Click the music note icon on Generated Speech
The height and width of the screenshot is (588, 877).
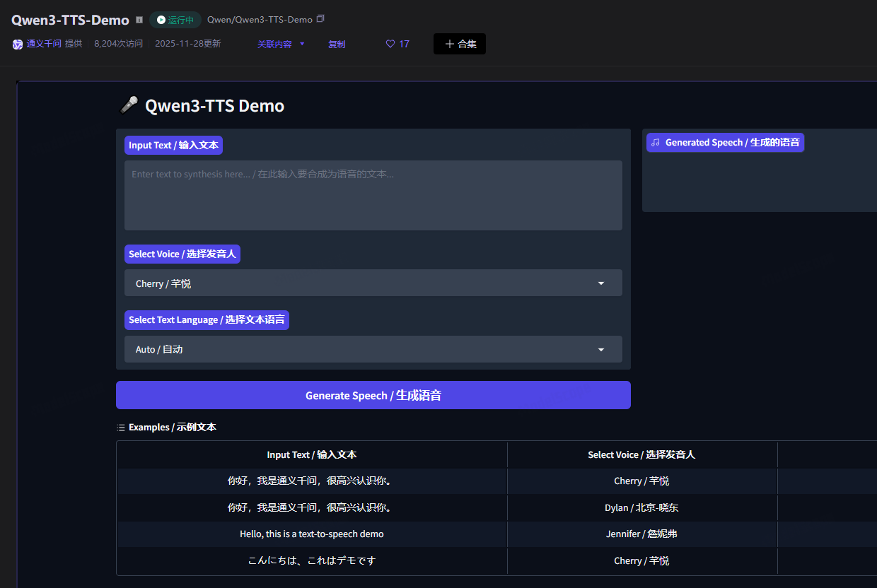pyautogui.click(x=655, y=142)
